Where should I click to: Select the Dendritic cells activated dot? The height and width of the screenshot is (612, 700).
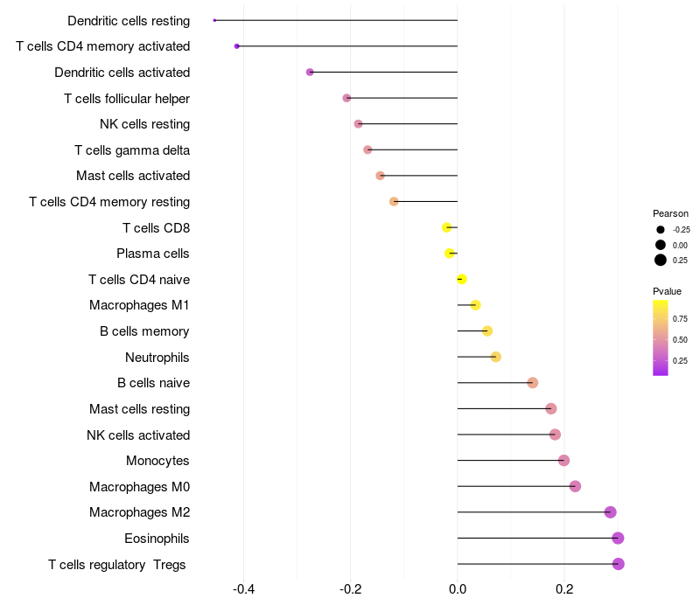[x=310, y=72]
